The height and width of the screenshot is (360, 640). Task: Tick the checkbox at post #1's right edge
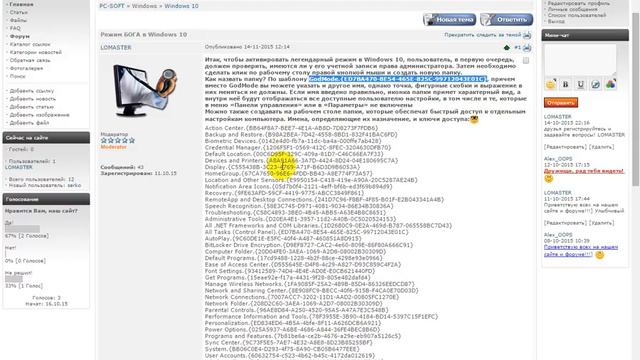pyautogui.click(x=526, y=60)
